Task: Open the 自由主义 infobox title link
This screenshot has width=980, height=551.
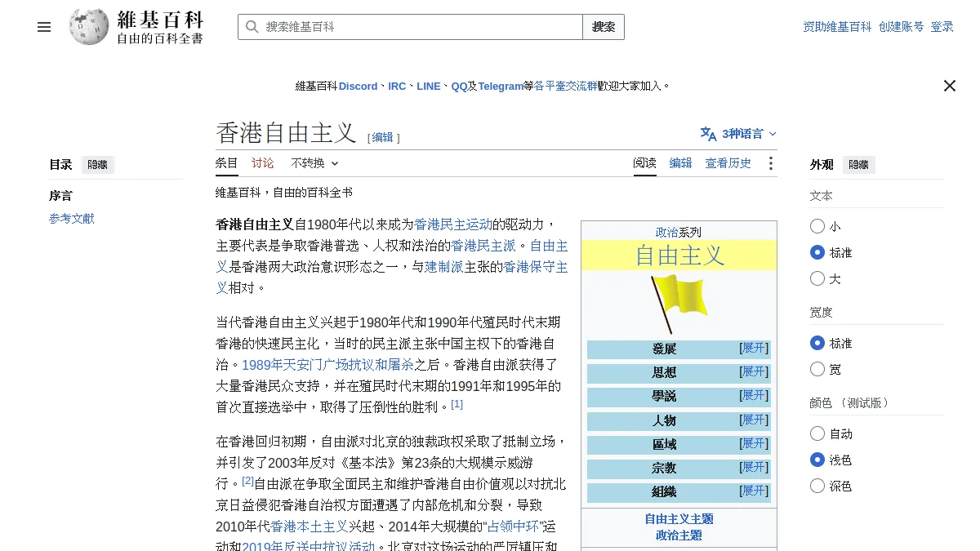Action: tap(679, 256)
